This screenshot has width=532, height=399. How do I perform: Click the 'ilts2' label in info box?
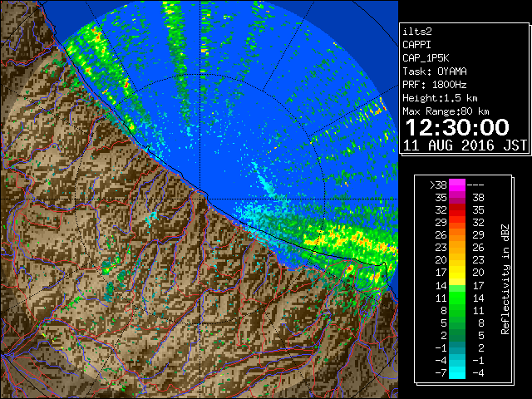point(417,32)
